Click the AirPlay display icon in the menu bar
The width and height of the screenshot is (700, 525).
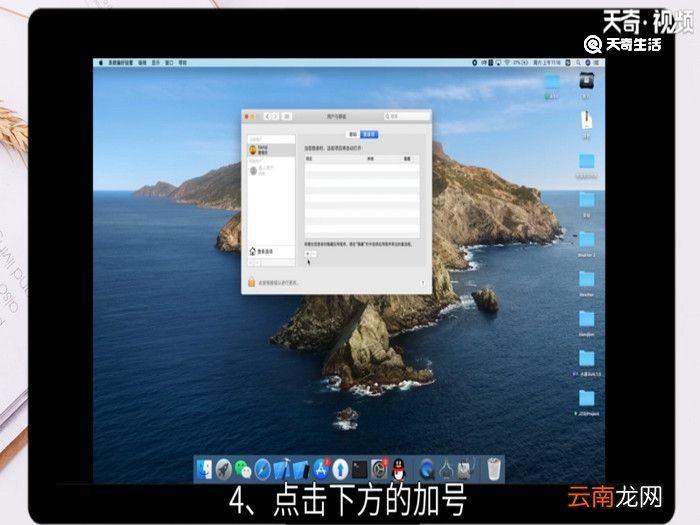coord(498,63)
